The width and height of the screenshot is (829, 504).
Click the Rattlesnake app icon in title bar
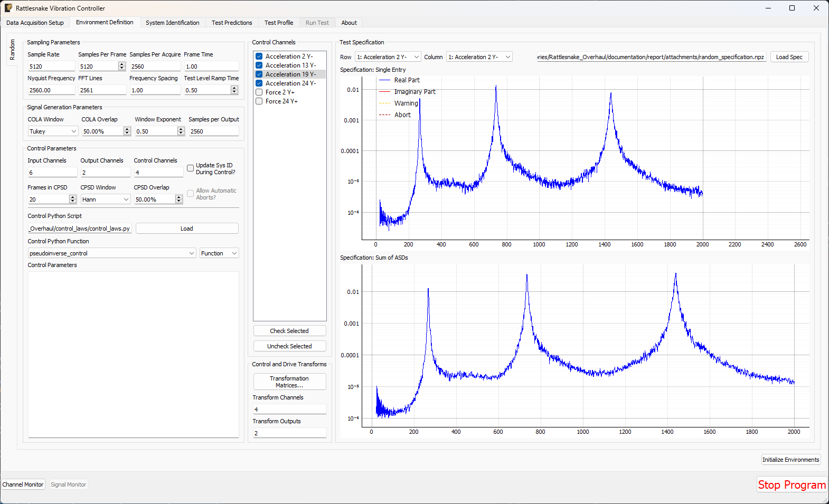[8, 8]
